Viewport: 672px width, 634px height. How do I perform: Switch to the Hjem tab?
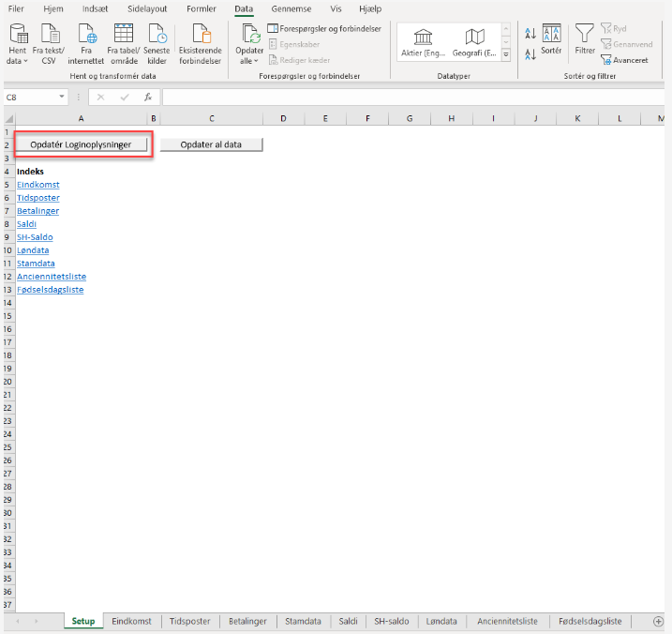point(53,8)
